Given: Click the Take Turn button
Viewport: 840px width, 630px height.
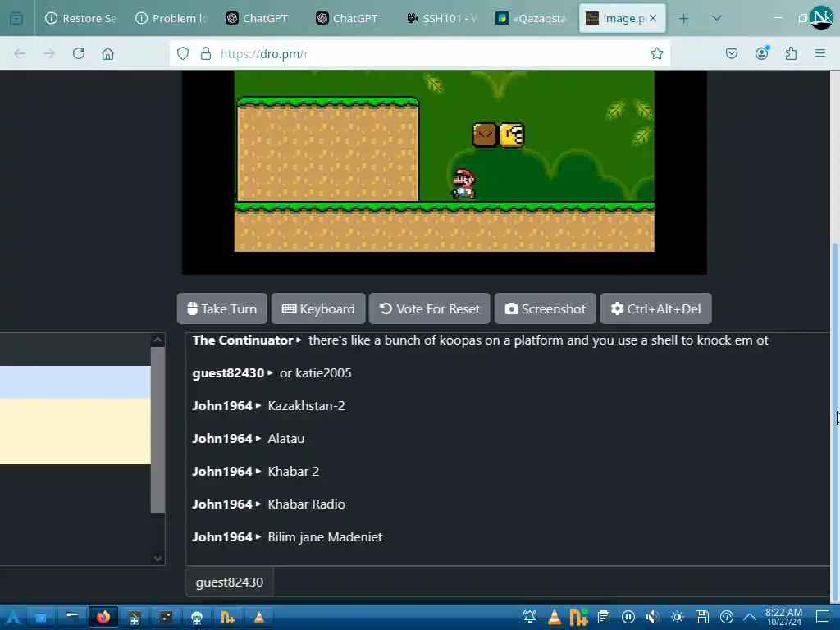Looking at the screenshot, I should (x=221, y=308).
